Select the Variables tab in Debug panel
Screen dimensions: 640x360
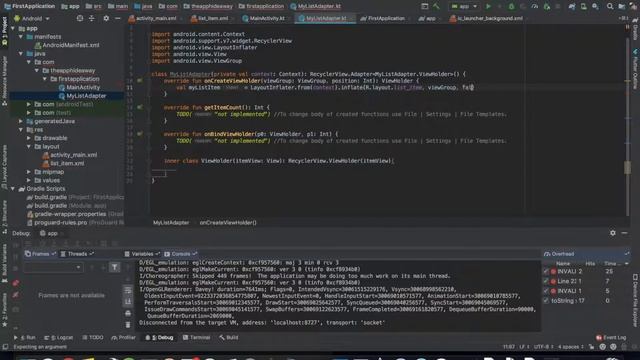142,254
